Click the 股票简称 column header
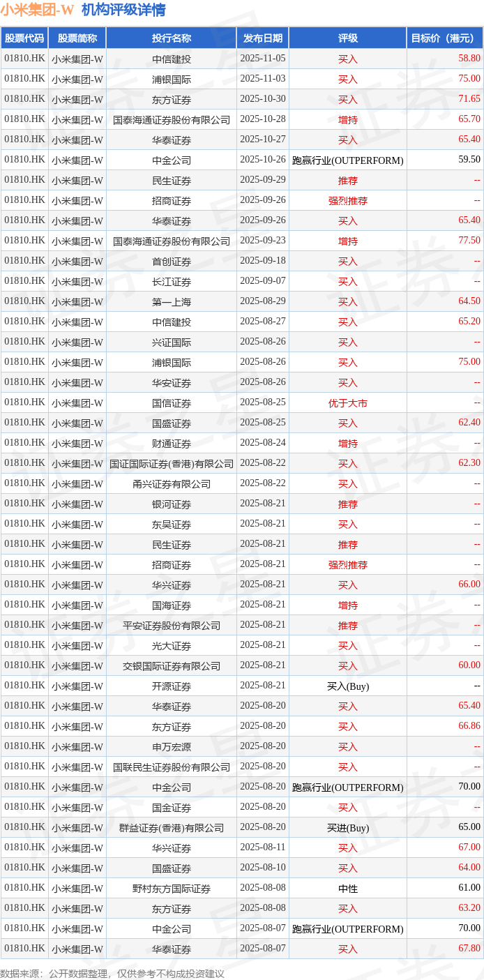 [77, 38]
